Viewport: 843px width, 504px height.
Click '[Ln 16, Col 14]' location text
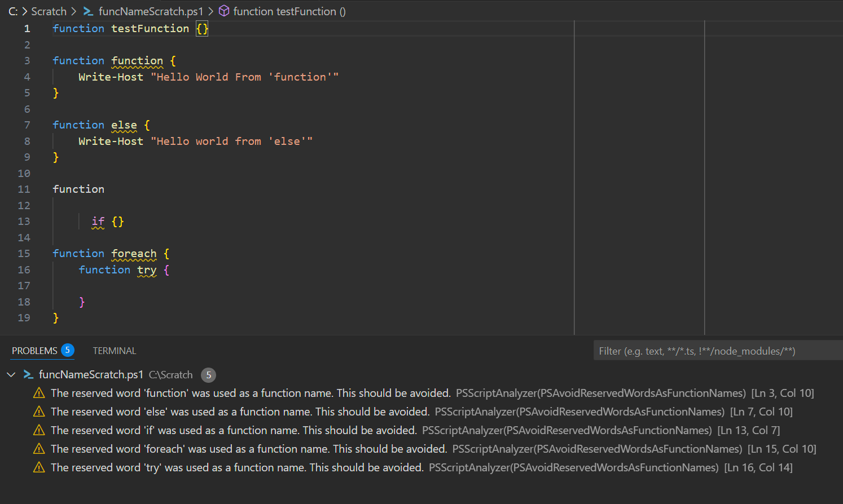(x=758, y=467)
